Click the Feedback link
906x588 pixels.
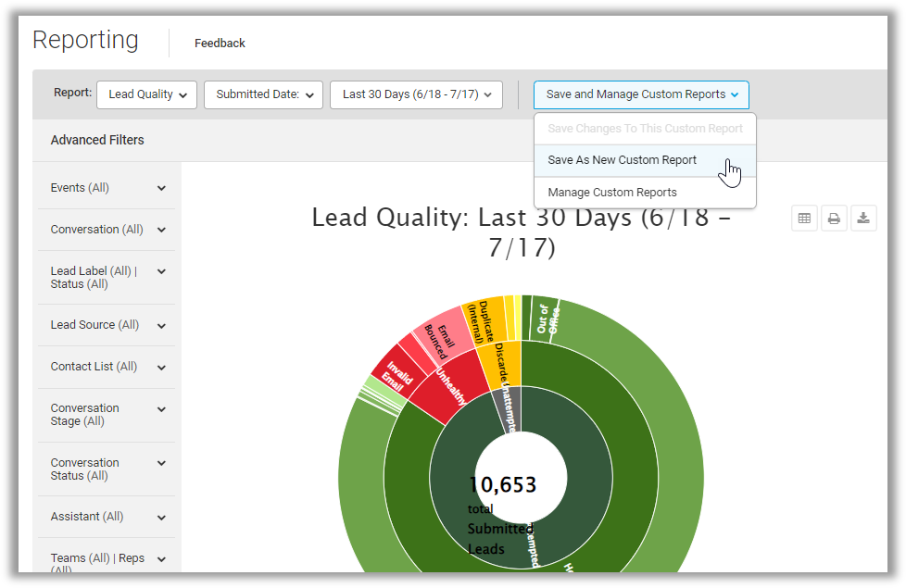[x=220, y=44]
